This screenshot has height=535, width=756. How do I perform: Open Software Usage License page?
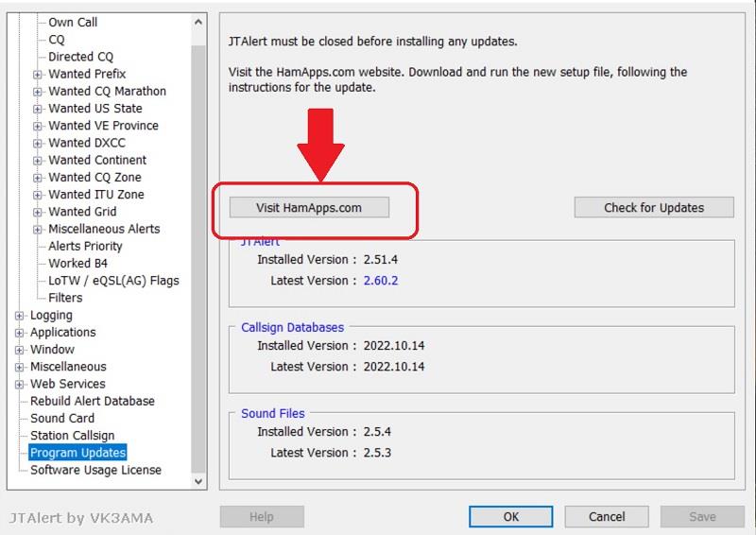coord(95,470)
